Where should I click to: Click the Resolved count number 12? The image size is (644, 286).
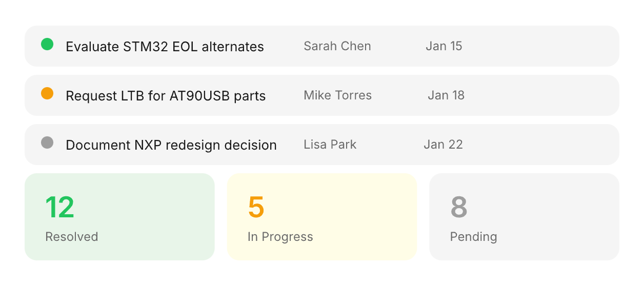coord(59,207)
